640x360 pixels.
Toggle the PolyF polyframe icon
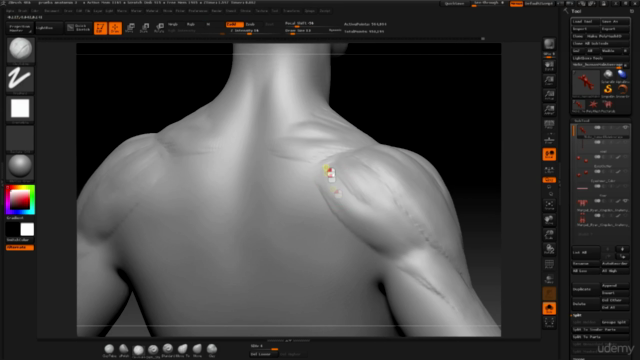click(549, 264)
